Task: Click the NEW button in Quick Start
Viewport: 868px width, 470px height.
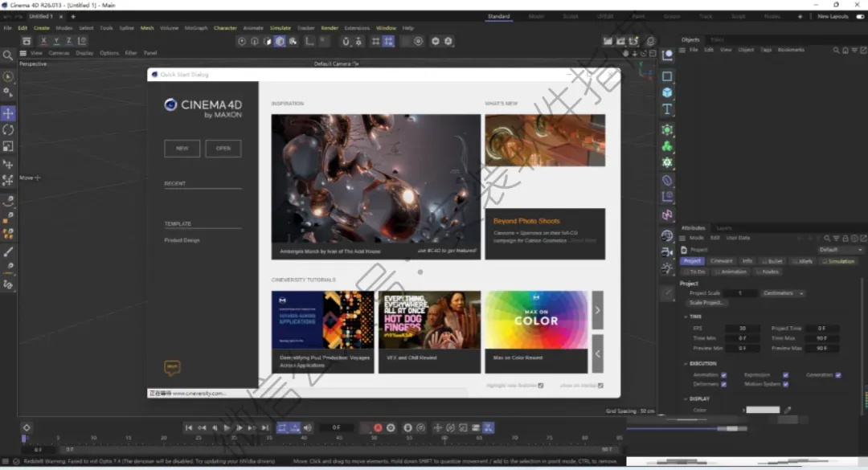Action: click(x=182, y=149)
